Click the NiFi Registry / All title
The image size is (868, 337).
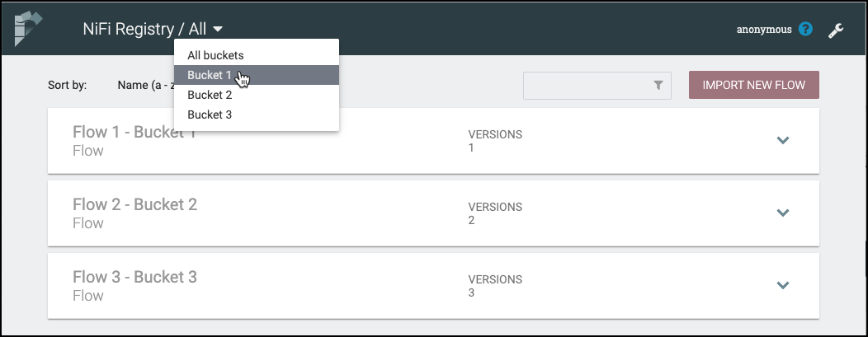(144, 30)
